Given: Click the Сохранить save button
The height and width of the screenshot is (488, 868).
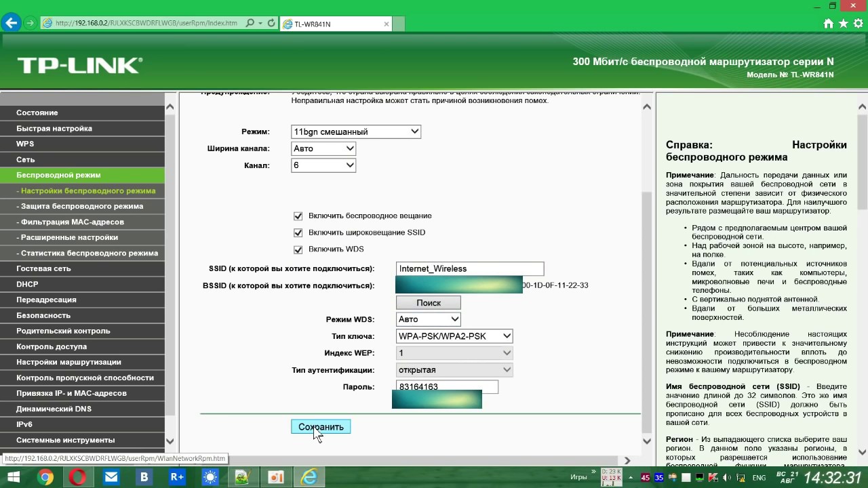Looking at the screenshot, I should click(321, 427).
